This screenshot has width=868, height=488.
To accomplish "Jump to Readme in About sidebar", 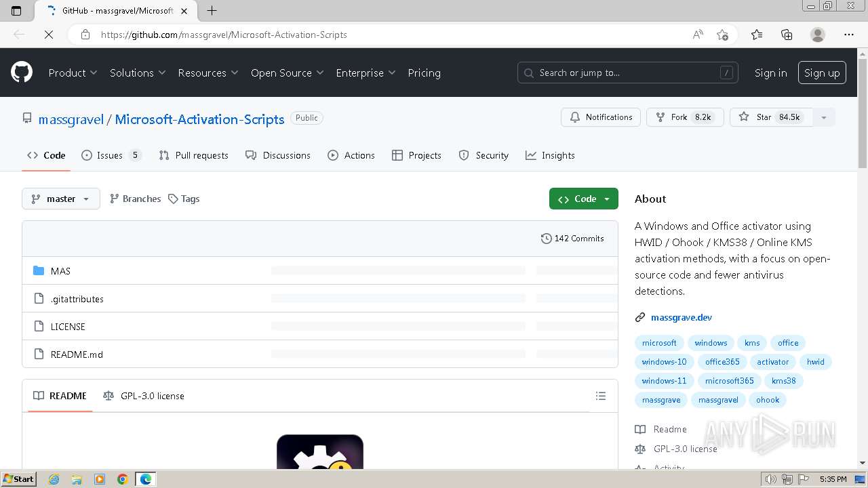I will [x=662, y=429].
